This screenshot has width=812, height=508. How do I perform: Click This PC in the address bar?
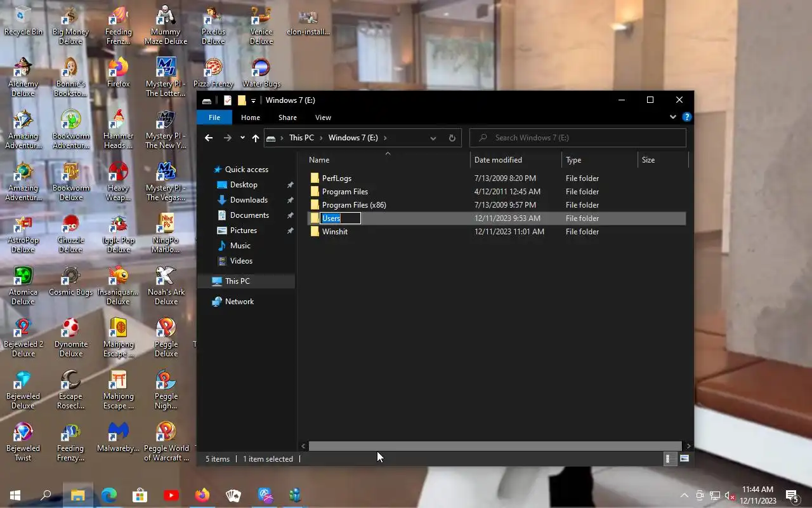tap(301, 138)
